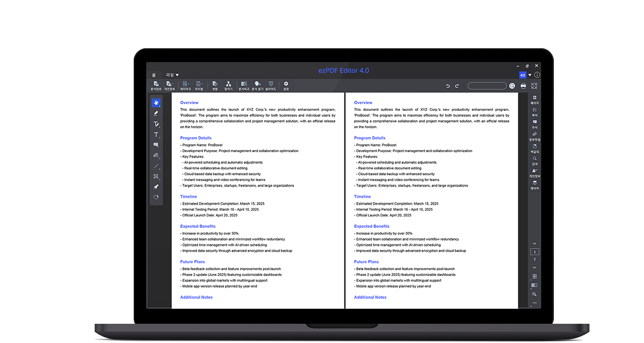The width and height of the screenshot is (644, 343).
Task: Select the highlighter pen tool
Action: pyautogui.click(x=156, y=114)
